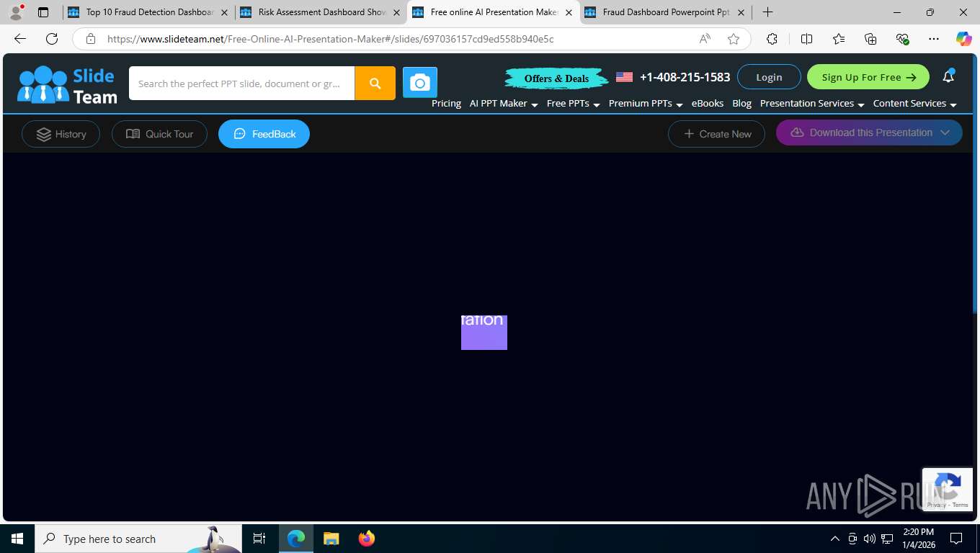Click the Windows taskbar search box

click(138, 539)
